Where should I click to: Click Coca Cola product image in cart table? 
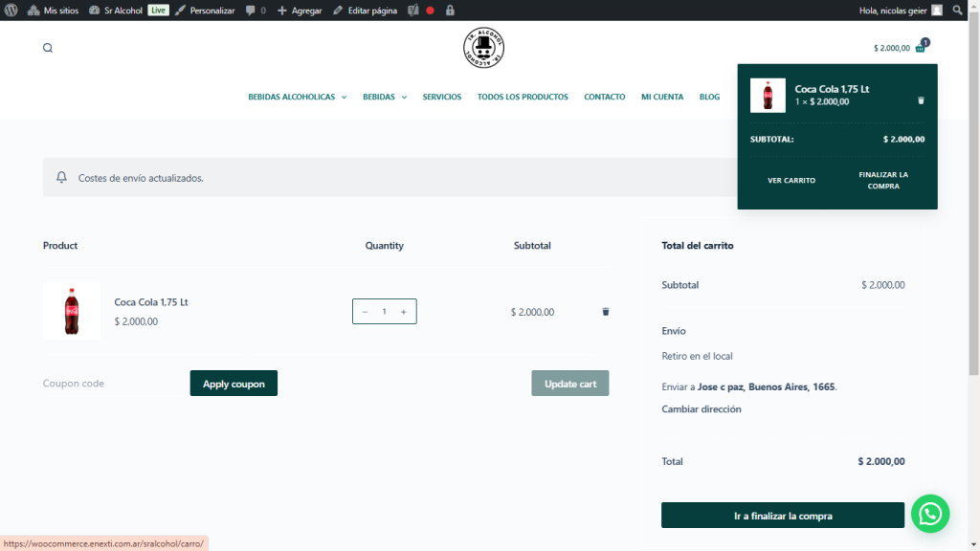pos(71,311)
